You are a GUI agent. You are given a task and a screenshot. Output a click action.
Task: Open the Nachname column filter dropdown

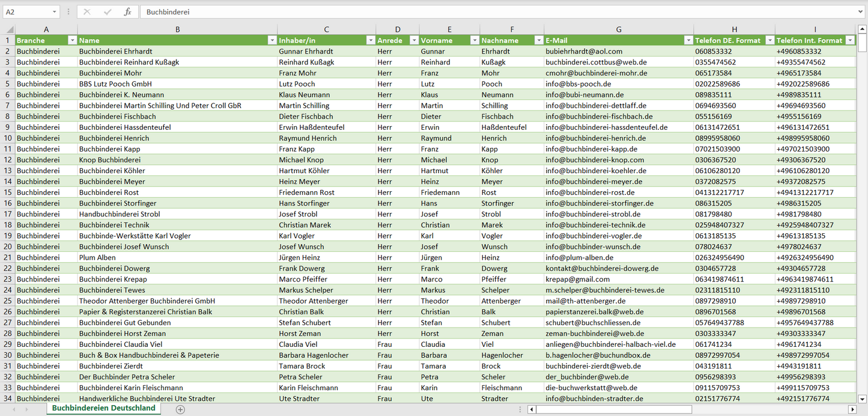click(x=538, y=40)
